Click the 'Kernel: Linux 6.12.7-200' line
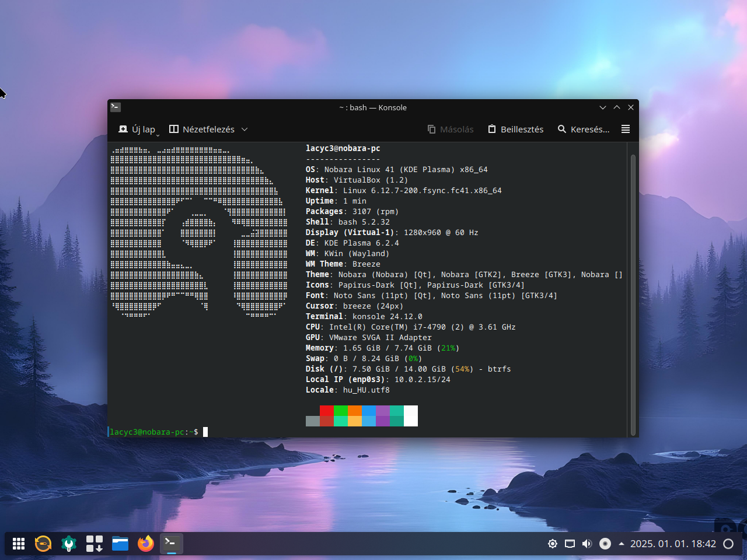The image size is (747, 560). point(404,191)
